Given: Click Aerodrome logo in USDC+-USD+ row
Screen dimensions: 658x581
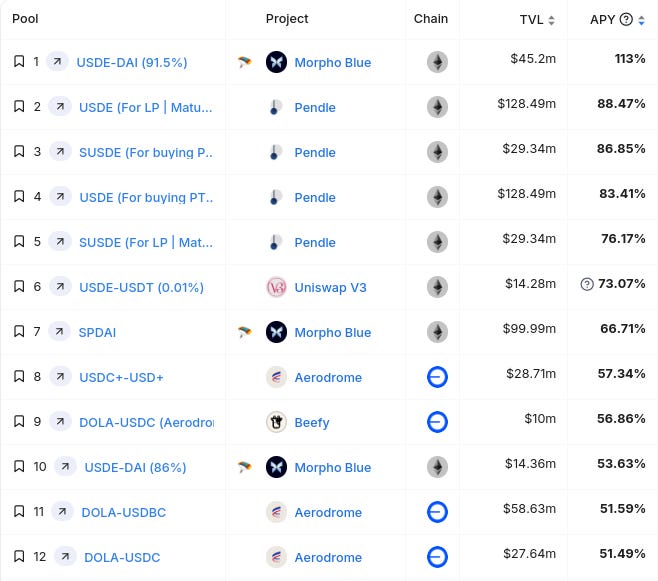Looking at the screenshot, I should 277,377.
